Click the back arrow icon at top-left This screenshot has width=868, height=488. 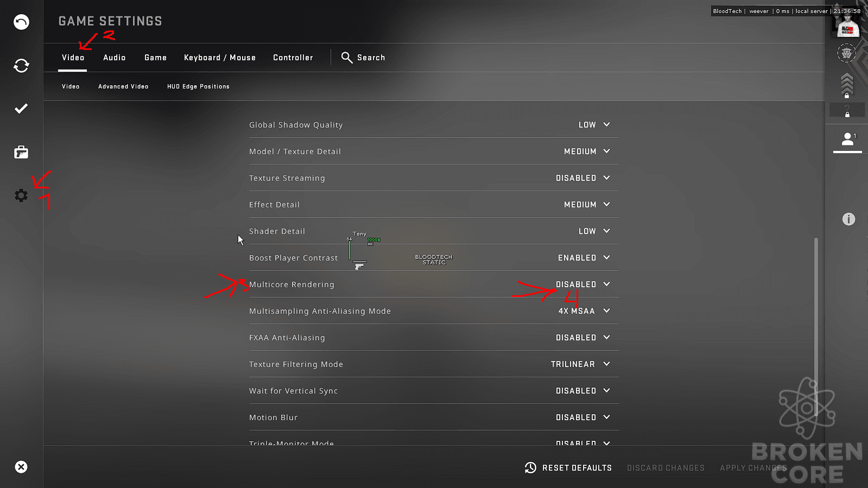point(21,22)
